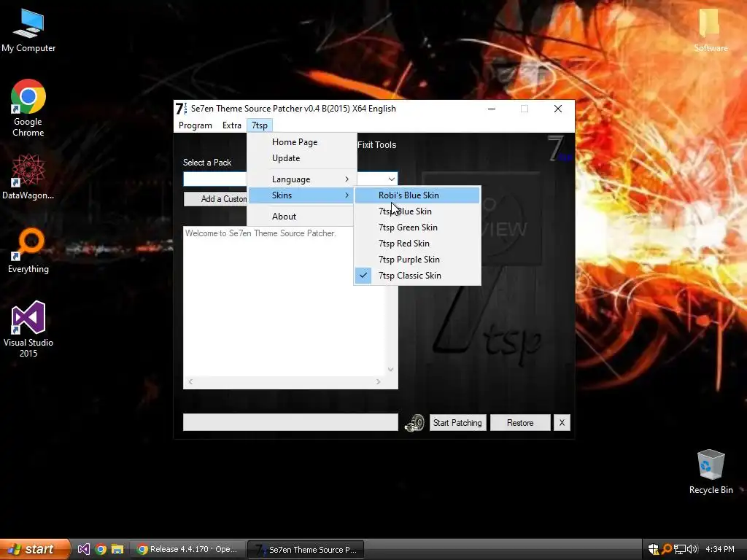The height and width of the screenshot is (560, 747).
Task: Choose About from the 7tsp menu
Action: (302, 216)
